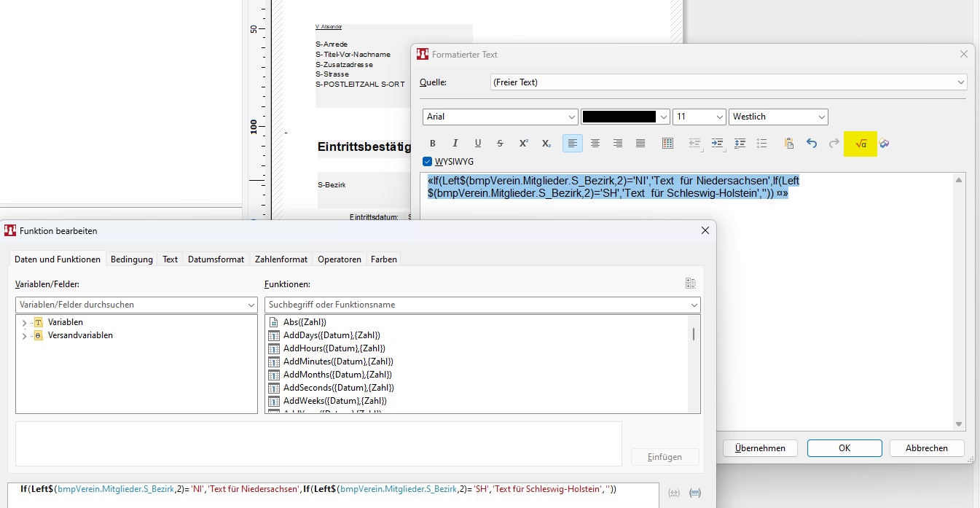Open the Operatoren tab
The height and width of the screenshot is (508, 980).
[x=339, y=259]
